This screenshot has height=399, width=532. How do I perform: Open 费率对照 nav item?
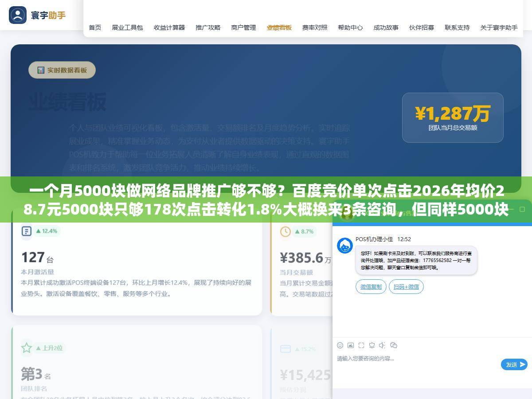[315, 27]
